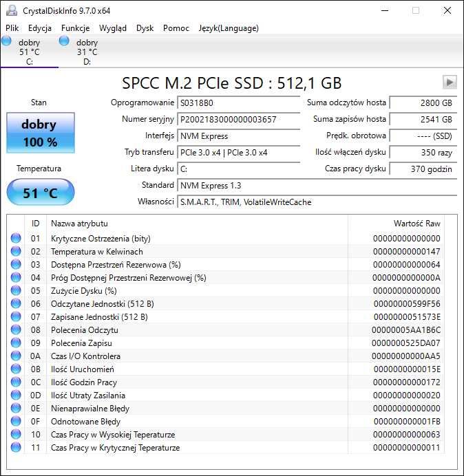
Task: Click the ID column header
Action: click(35, 224)
